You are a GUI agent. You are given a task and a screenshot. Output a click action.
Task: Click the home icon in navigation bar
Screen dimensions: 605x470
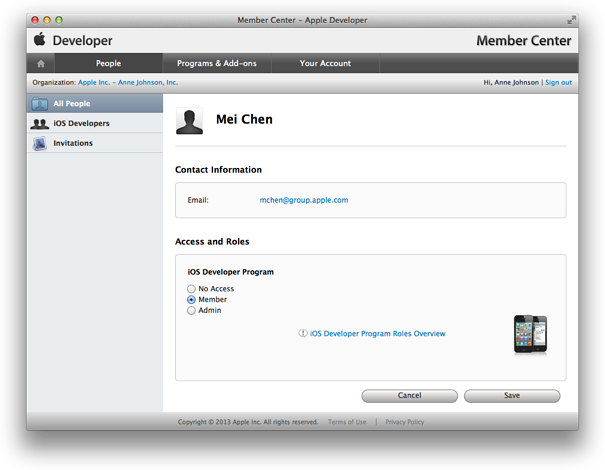point(41,63)
